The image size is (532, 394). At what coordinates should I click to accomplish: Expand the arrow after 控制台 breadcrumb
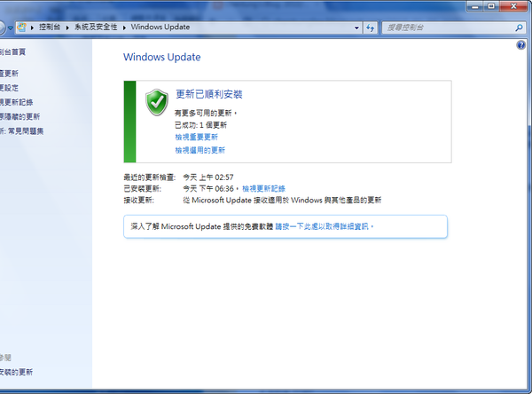(67, 28)
